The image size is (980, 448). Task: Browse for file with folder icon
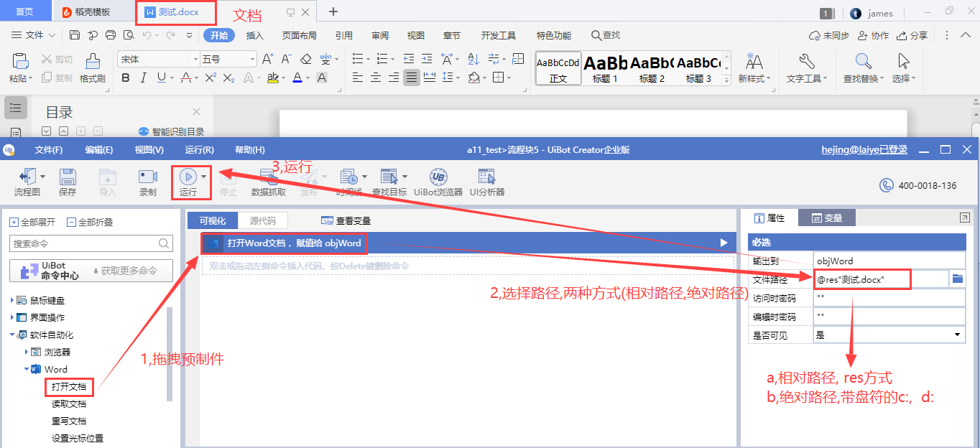pos(957,279)
